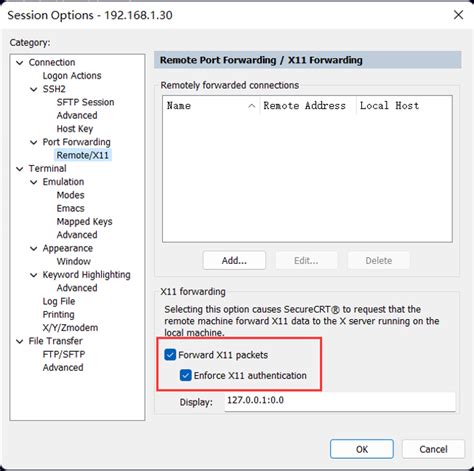Collapse the Port Forwarding chevron
This screenshot has width=474, height=471.
click(34, 142)
